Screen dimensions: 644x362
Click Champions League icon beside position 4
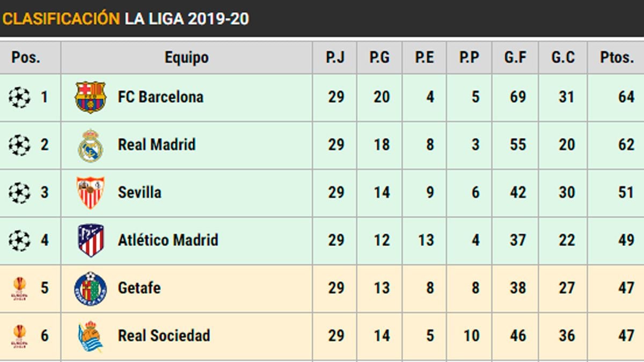[x=20, y=240]
